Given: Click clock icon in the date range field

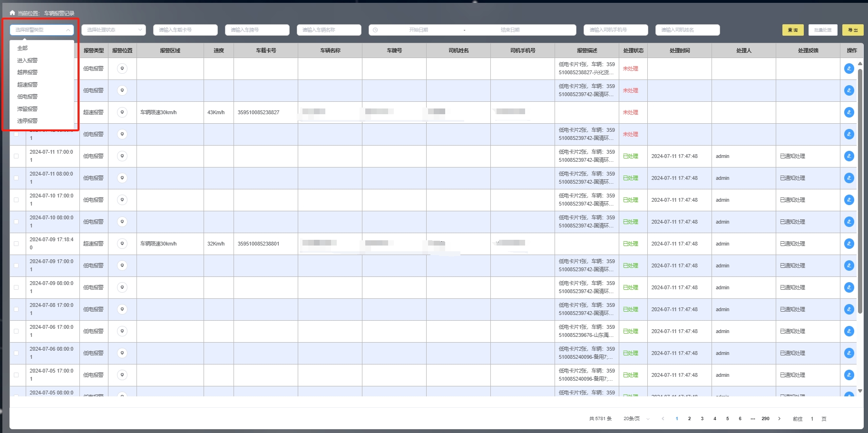Looking at the screenshot, I should point(375,30).
